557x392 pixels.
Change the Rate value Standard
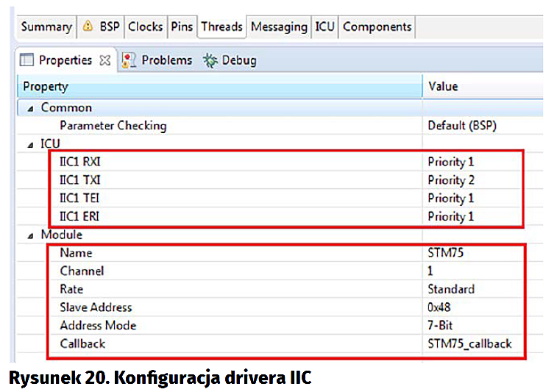[x=451, y=289]
